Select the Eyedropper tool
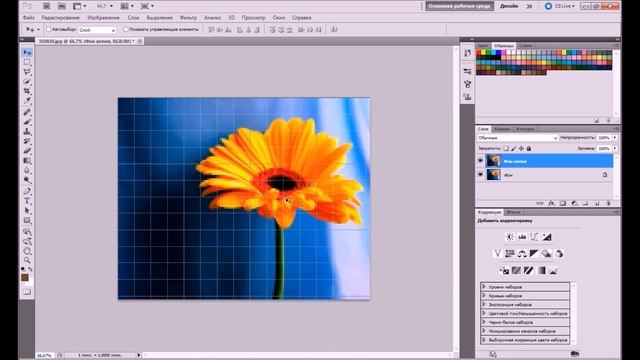 pyautogui.click(x=27, y=100)
